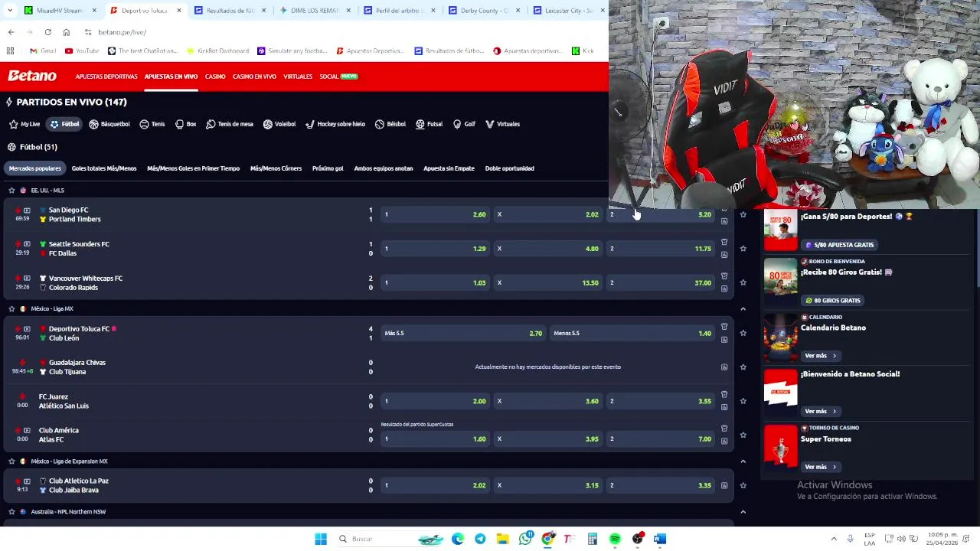The image size is (980, 551).
Task: Favorite the Australia NPL Northern NSW league star
Action: (x=11, y=512)
